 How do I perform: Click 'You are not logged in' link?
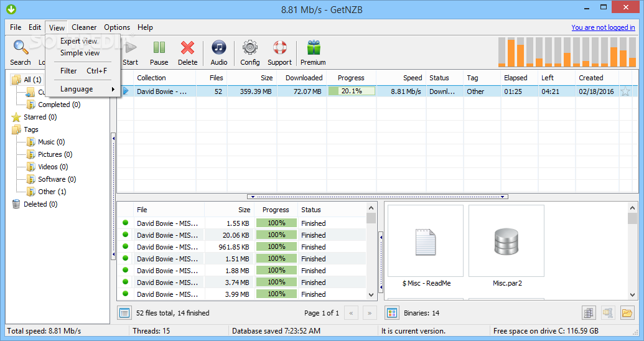(x=603, y=27)
